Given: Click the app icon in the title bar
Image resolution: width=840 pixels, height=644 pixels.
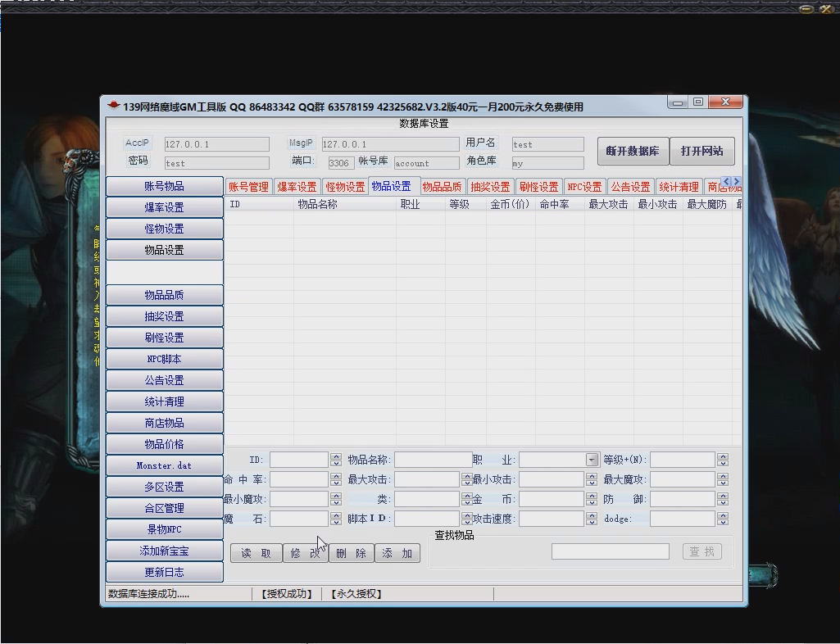Looking at the screenshot, I should pos(114,107).
